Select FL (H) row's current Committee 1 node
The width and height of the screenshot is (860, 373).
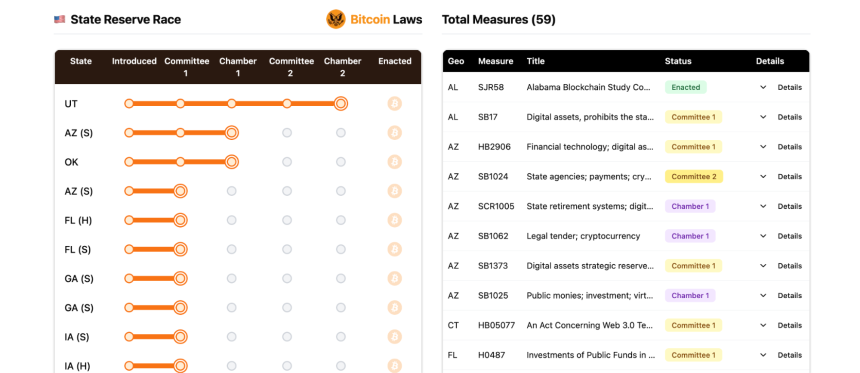[x=180, y=220]
